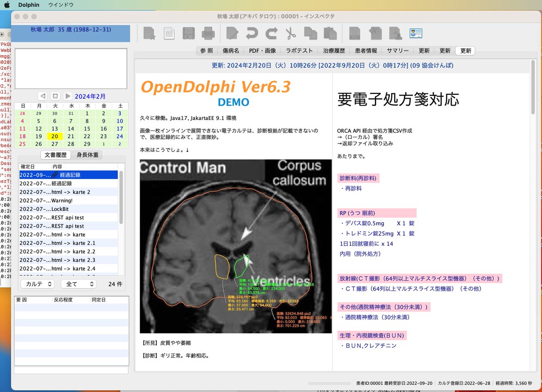Select the html -> karte 2.1 row
This screenshot has width=542, height=392.
point(69,243)
